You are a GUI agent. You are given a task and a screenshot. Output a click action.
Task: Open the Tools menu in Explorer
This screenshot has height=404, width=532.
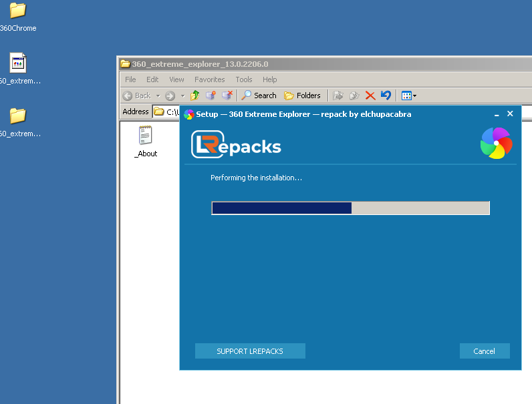243,79
